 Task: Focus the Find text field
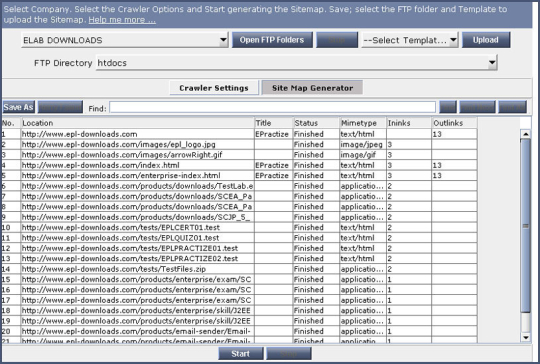click(272, 108)
